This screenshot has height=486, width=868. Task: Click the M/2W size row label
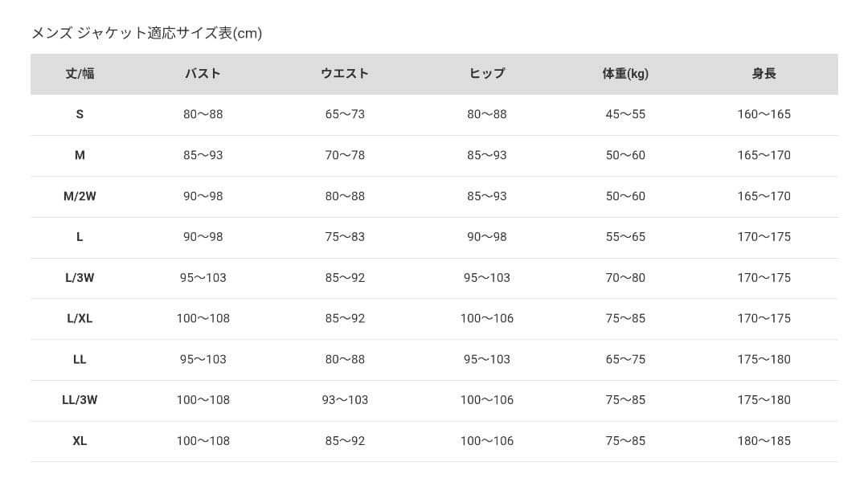[x=80, y=196]
